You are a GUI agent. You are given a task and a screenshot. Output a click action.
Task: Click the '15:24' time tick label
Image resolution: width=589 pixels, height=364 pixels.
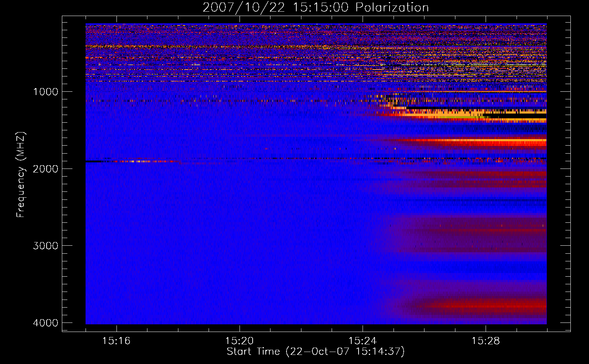pos(363,341)
